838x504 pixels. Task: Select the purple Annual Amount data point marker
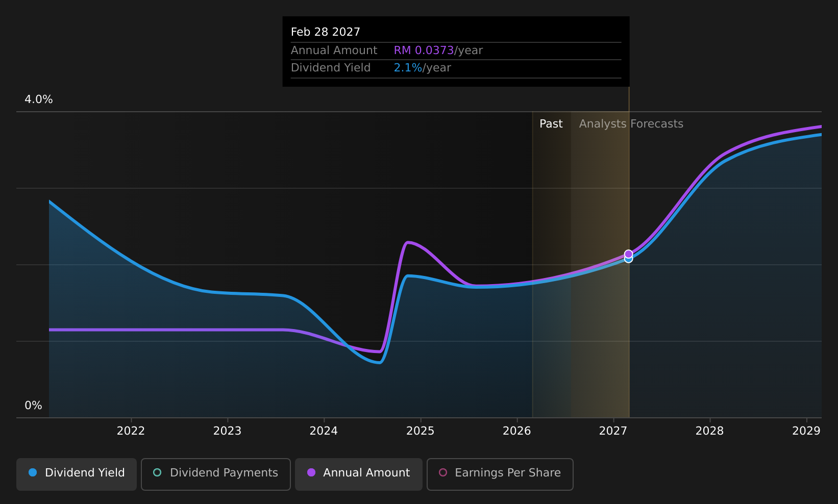click(x=628, y=254)
